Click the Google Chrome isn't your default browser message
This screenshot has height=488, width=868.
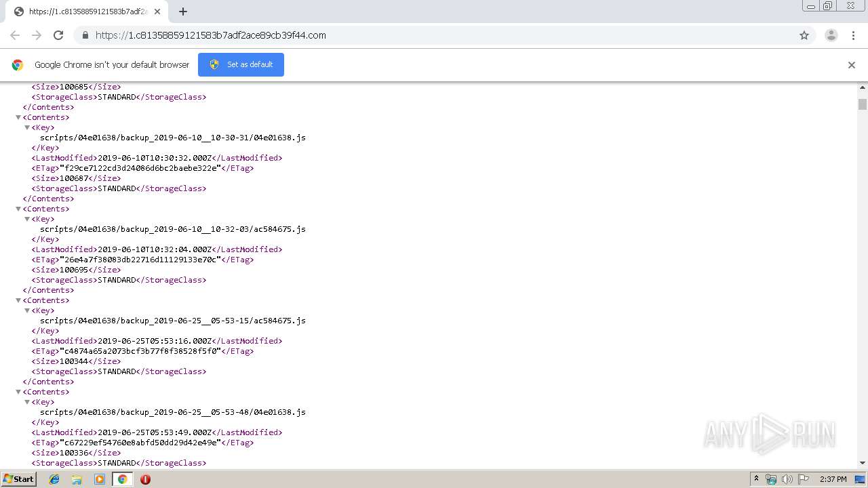(112, 65)
